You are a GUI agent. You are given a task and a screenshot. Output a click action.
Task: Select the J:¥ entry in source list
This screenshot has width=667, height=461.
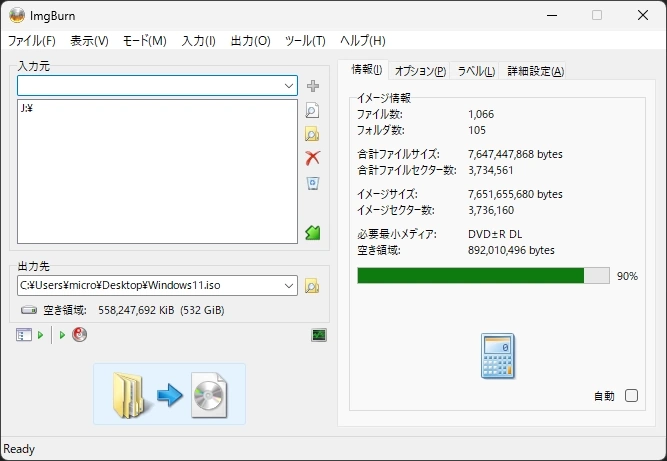tap(27, 108)
